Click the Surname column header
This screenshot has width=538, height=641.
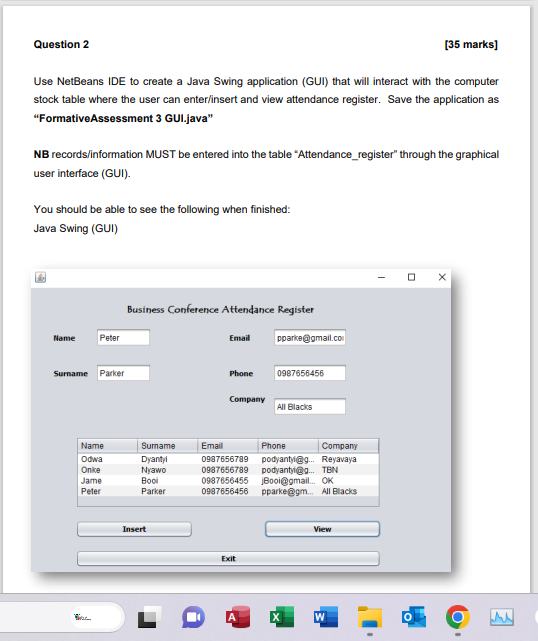click(168, 446)
